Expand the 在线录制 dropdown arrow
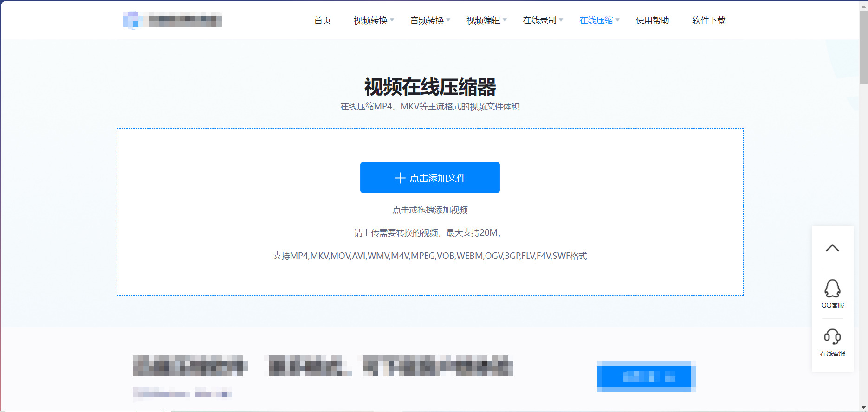 coord(561,20)
